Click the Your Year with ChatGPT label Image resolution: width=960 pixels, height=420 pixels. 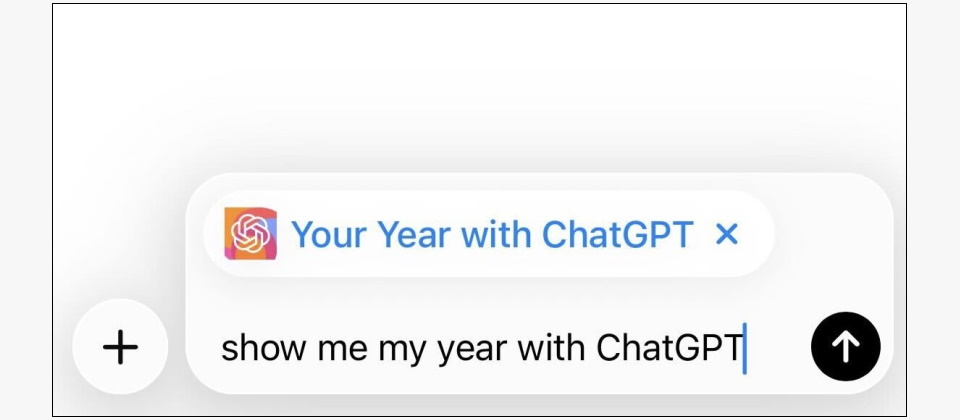click(491, 235)
